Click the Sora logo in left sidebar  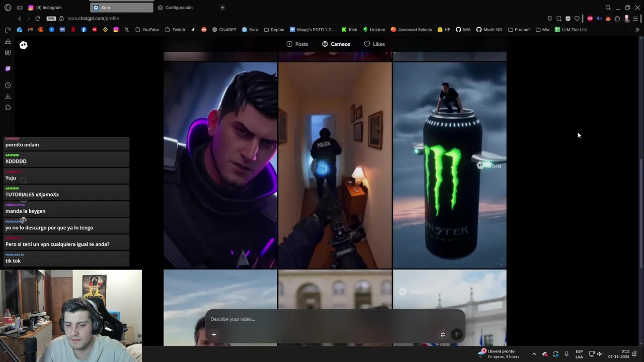pyautogui.click(x=23, y=45)
